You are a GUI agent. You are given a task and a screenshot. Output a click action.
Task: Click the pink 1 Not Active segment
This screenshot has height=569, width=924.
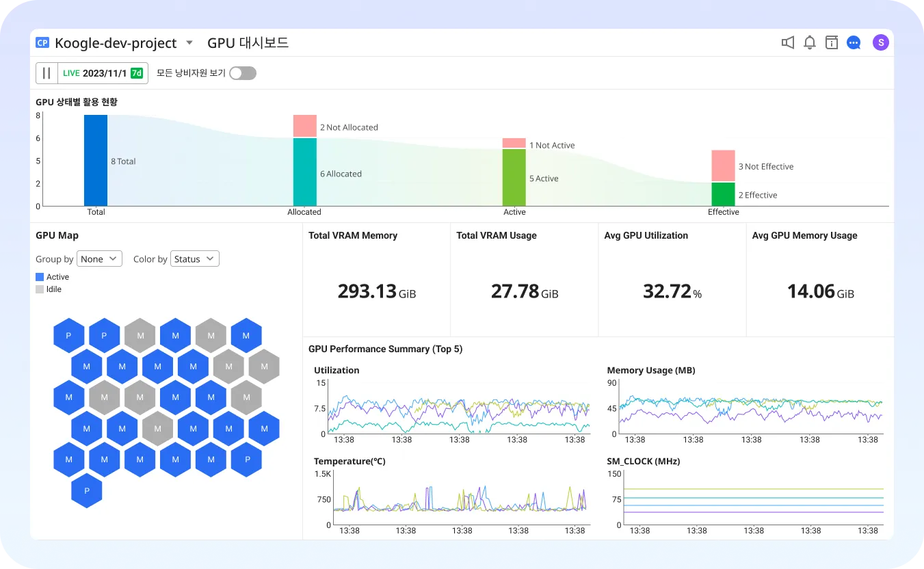(514, 143)
